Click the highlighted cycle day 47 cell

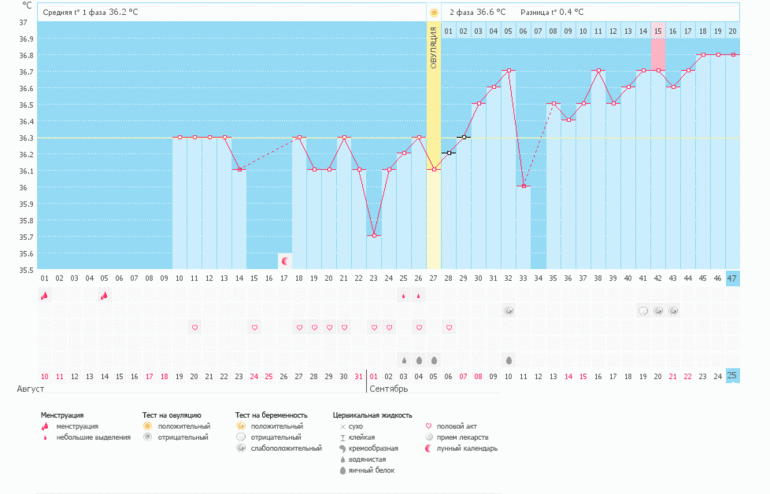(x=732, y=277)
